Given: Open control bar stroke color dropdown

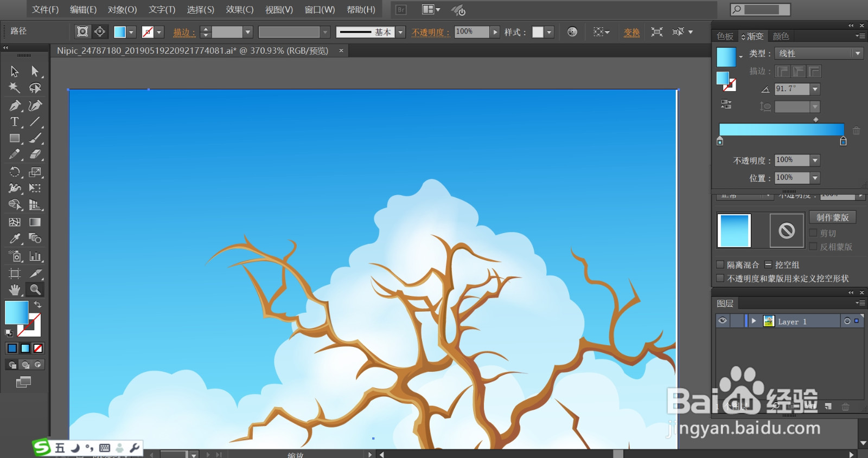Looking at the screenshot, I should pos(159,32).
